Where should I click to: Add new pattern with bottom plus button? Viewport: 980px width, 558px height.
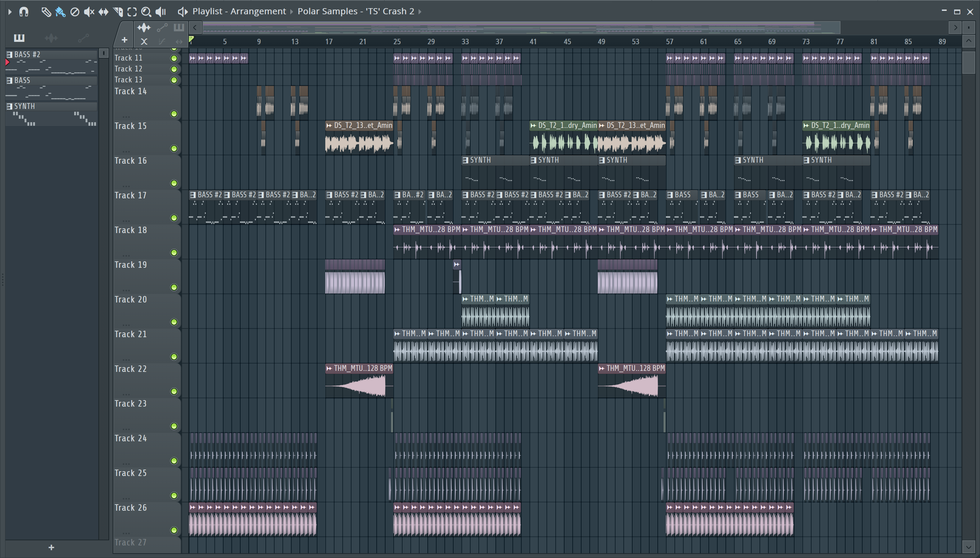[x=51, y=548]
